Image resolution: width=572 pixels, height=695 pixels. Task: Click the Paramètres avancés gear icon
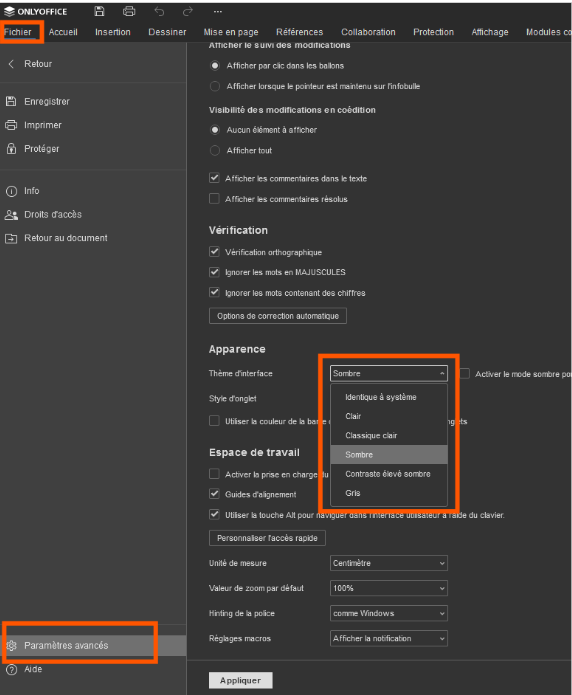(12, 646)
